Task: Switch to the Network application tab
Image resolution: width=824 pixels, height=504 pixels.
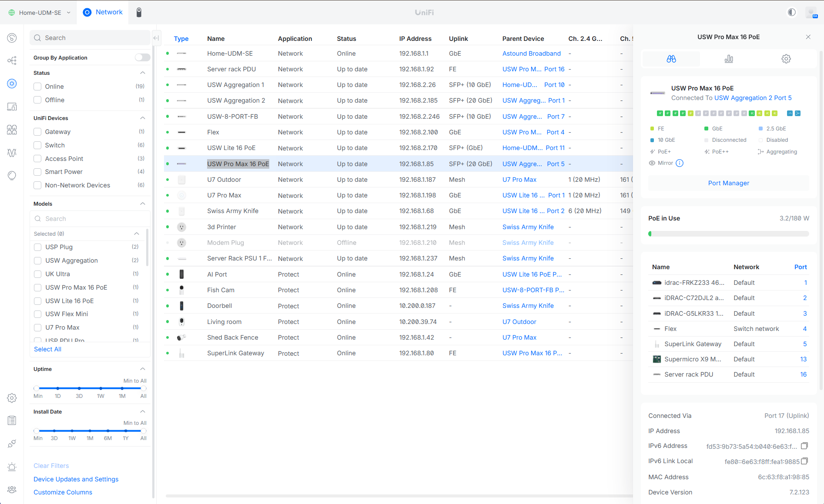Action: (103, 12)
